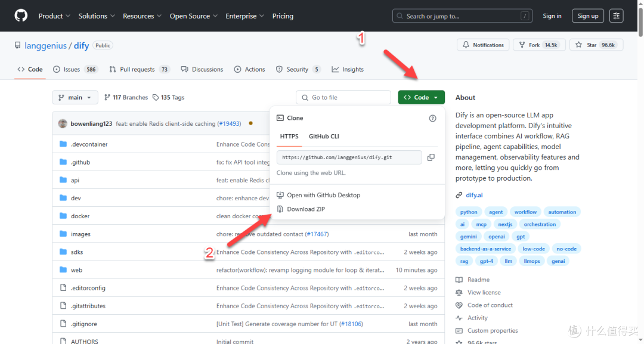The width and height of the screenshot is (644, 344).
Task: View the 135 Tags link
Action: click(168, 97)
